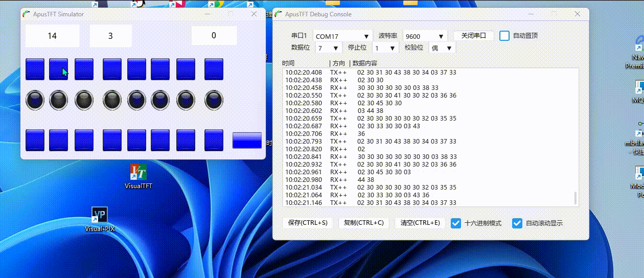Click the debug log vertical scrollbar thumb
644x278 pixels.
(x=576, y=198)
